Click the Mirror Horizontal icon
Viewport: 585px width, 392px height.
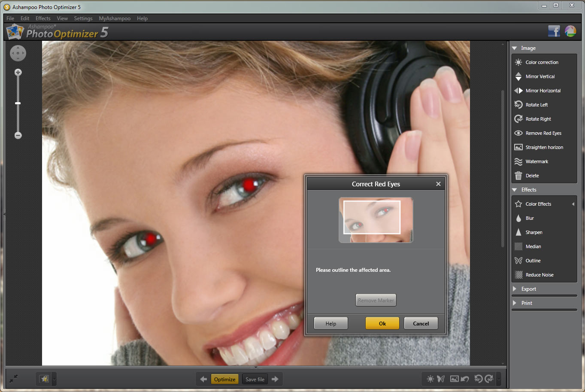pos(518,91)
